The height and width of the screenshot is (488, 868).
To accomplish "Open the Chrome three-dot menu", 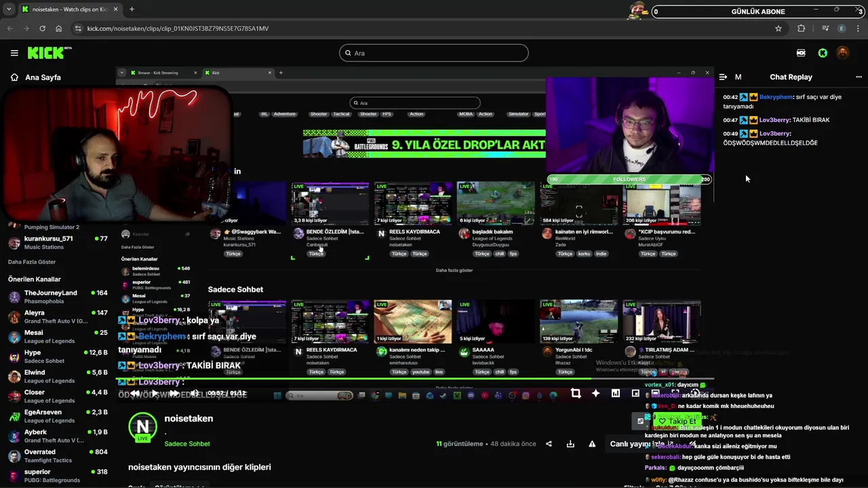I will (x=859, y=28).
